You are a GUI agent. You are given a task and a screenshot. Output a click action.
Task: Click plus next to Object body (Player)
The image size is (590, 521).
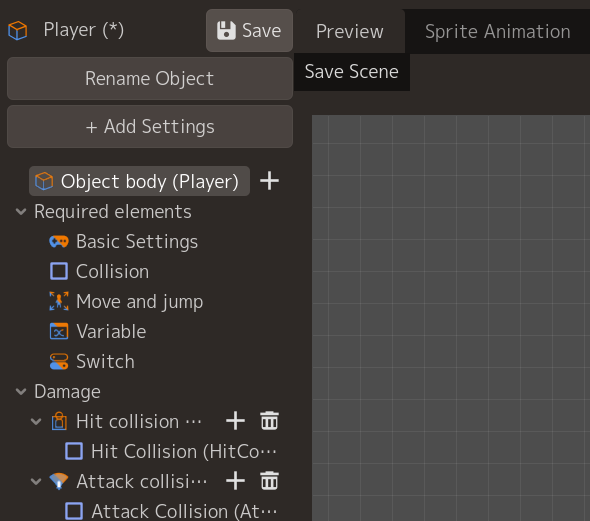[x=269, y=181]
